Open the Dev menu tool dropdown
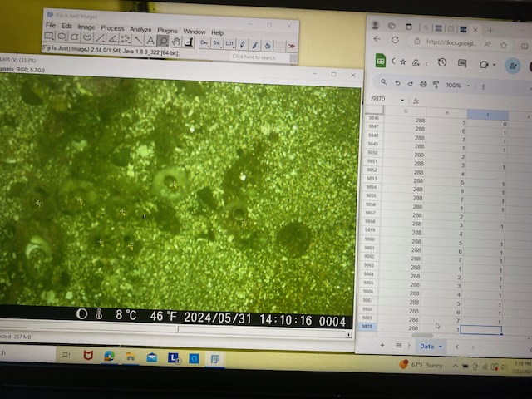 204,42
